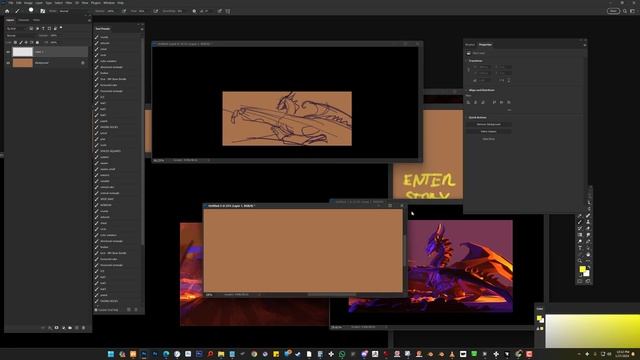Click the Home icon in options bar

coord(7,11)
